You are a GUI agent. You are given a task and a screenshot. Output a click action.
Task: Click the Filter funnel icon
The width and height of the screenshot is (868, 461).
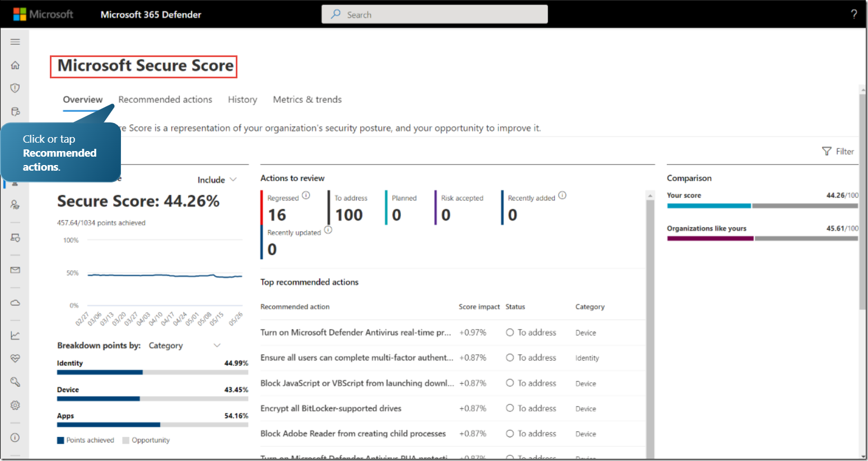pyautogui.click(x=827, y=151)
